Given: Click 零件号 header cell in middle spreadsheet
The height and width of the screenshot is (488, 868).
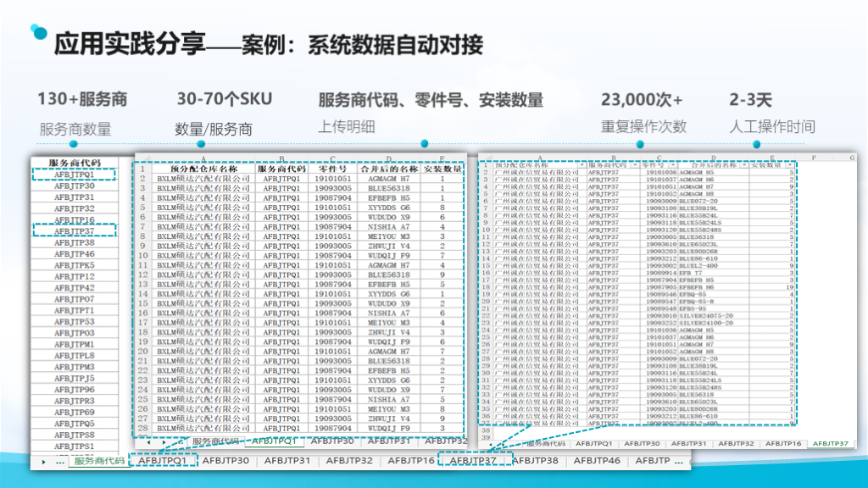Looking at the screenshot, I should pos(332,169).
